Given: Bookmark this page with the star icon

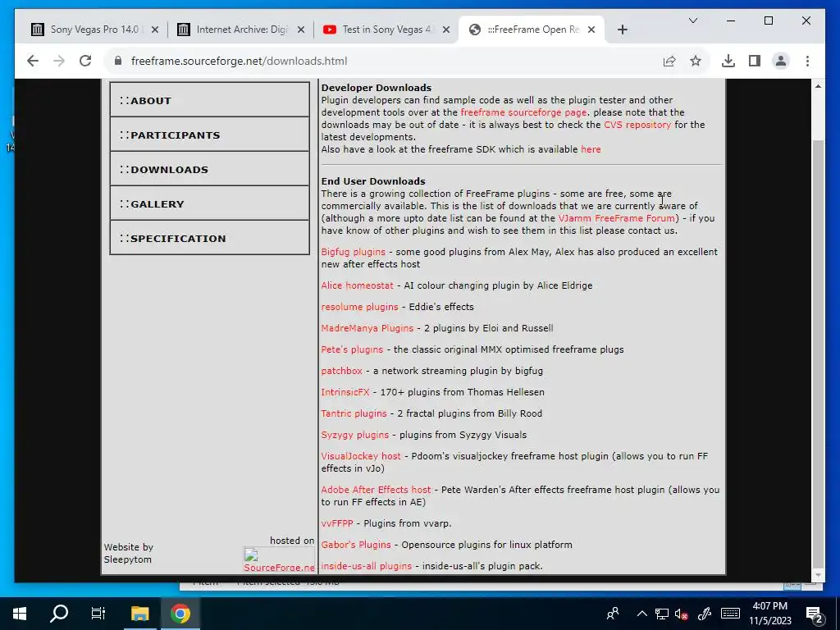Looking at the screenshot, I should click(x=696, y=61).
